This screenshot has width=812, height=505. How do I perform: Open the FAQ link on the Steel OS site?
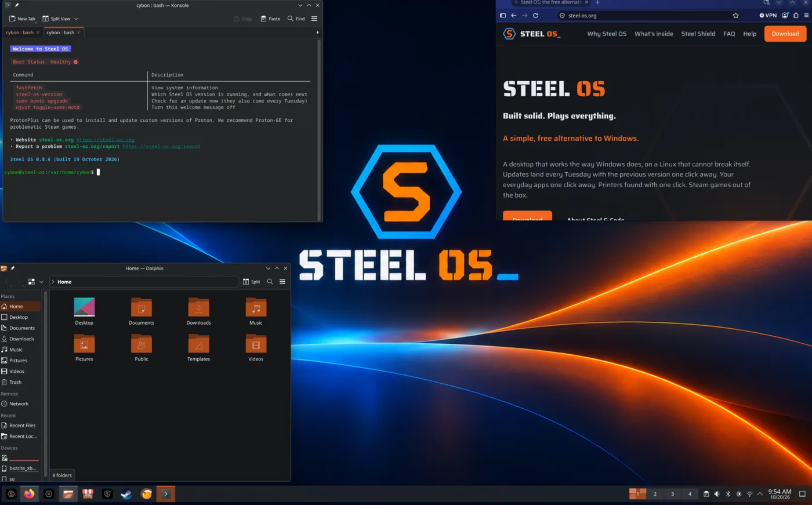729,34
